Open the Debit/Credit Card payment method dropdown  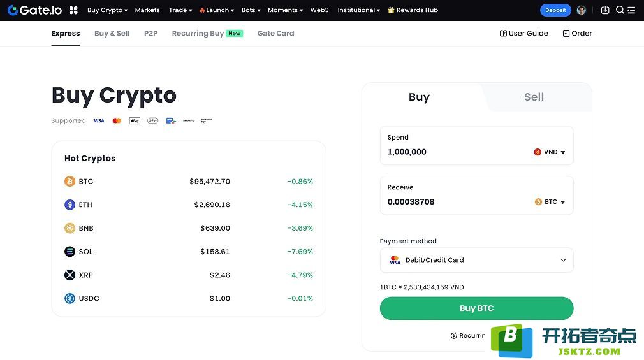coord(476,260)
